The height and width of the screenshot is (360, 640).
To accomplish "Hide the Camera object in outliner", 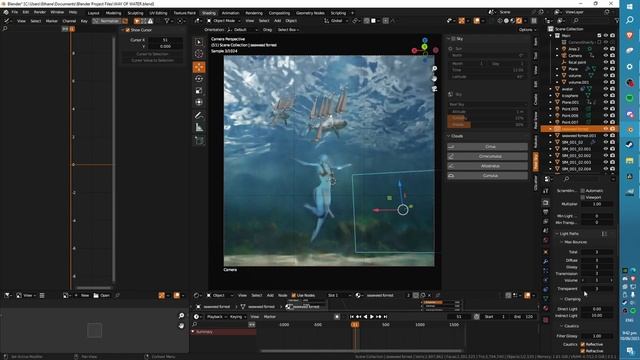I will point(606,56).
